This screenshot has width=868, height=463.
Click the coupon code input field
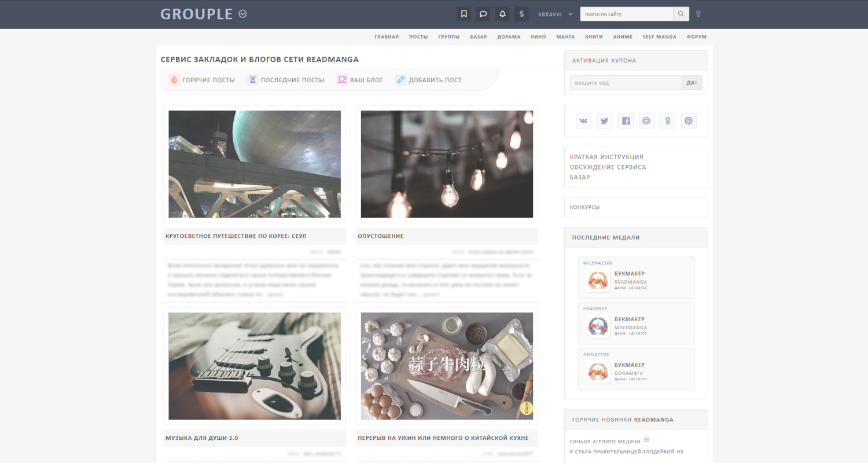(625, 82)
